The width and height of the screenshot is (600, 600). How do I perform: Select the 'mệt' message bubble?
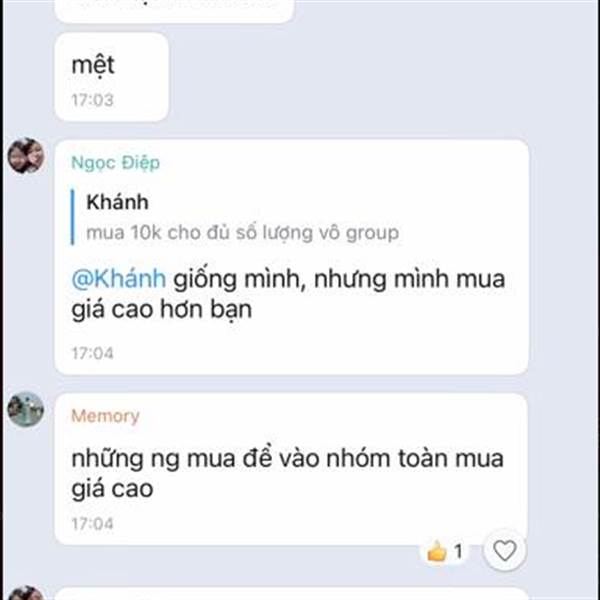pos(112,77)
